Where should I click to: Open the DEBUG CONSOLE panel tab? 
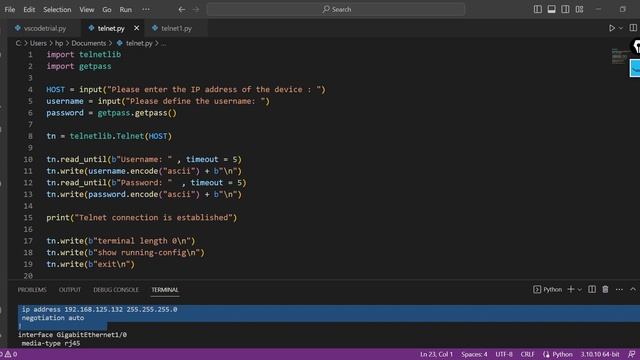tap(116, 290)
